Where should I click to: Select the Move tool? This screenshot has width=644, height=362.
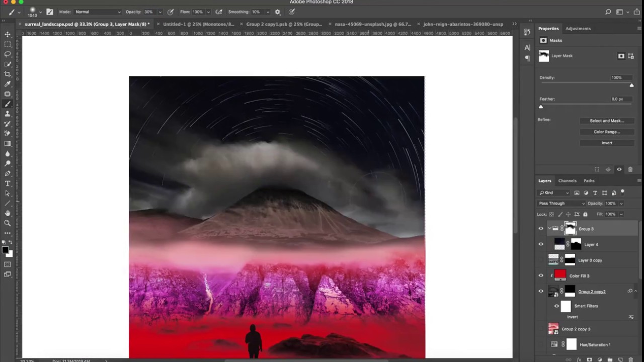(8, 34)
